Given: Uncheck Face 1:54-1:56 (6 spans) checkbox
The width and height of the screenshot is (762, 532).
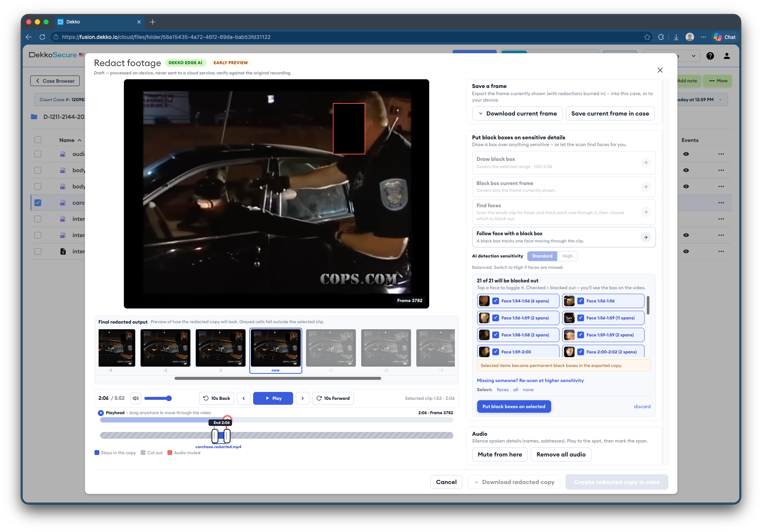Looking at the screenshot, I should [x=496, y=301].
